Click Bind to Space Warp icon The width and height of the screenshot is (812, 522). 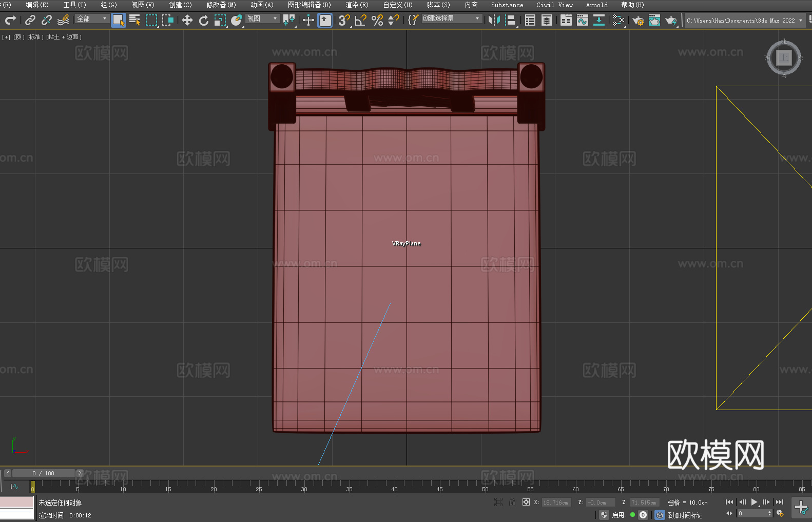[x=63, y=20]
